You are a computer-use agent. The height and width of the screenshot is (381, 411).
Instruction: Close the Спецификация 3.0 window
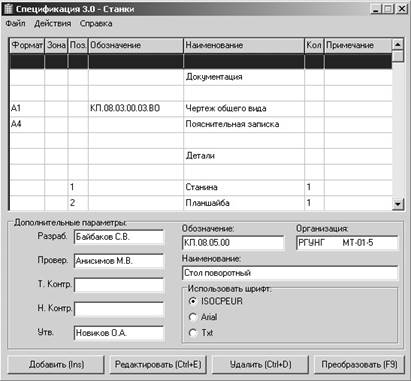click(402, 9)
